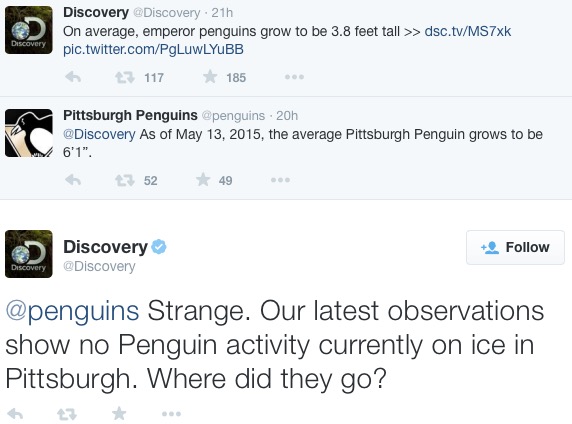
Task: Open the pic.twitter.com/PgLuwLYuBB link
Action: [x=153, y=49]
